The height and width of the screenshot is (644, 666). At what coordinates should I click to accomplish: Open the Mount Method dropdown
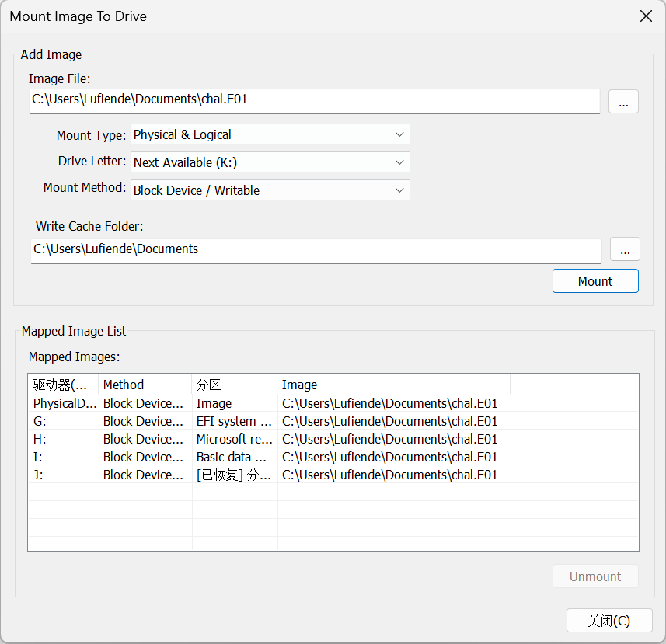coord(270,190)
